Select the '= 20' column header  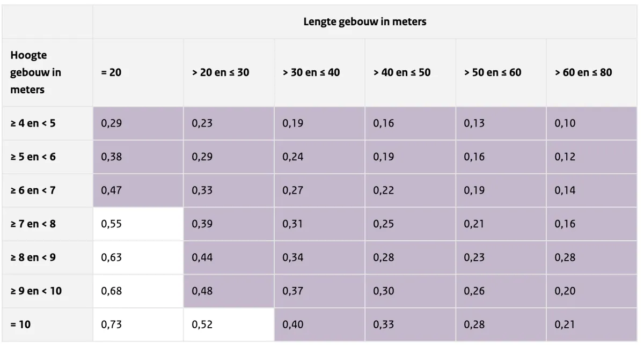(x=111, y=72)
